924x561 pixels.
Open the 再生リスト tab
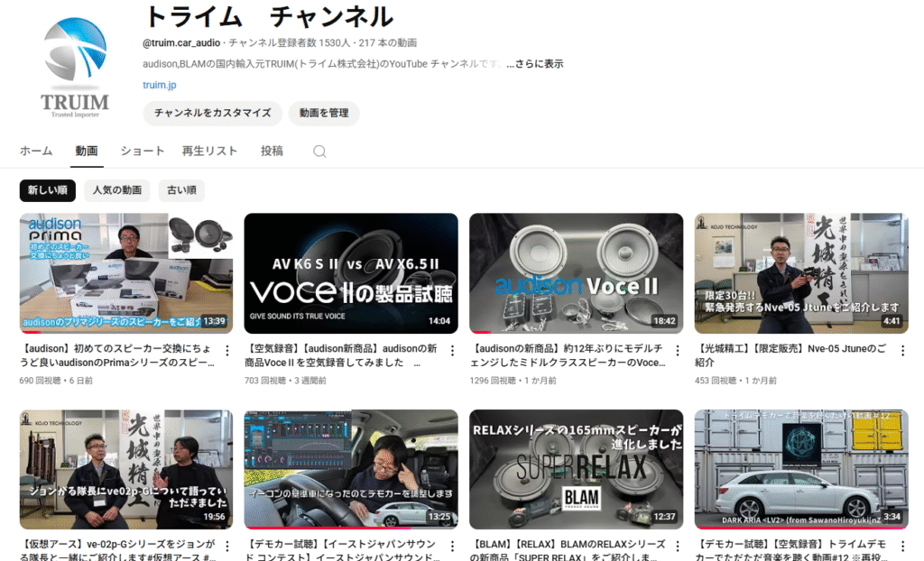209,151
